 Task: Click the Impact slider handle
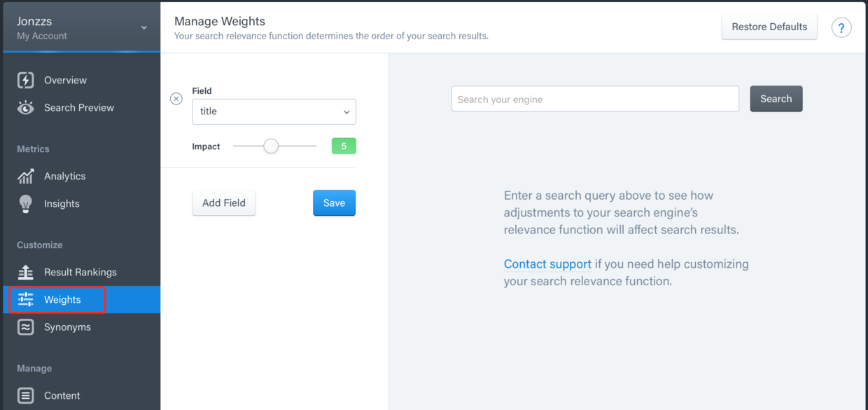coord(271,146)
